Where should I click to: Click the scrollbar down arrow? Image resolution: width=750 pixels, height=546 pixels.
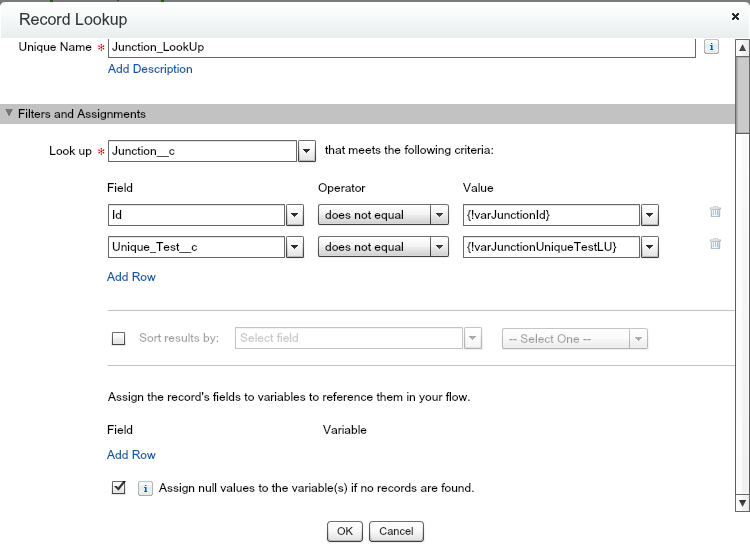coord(742,503)
